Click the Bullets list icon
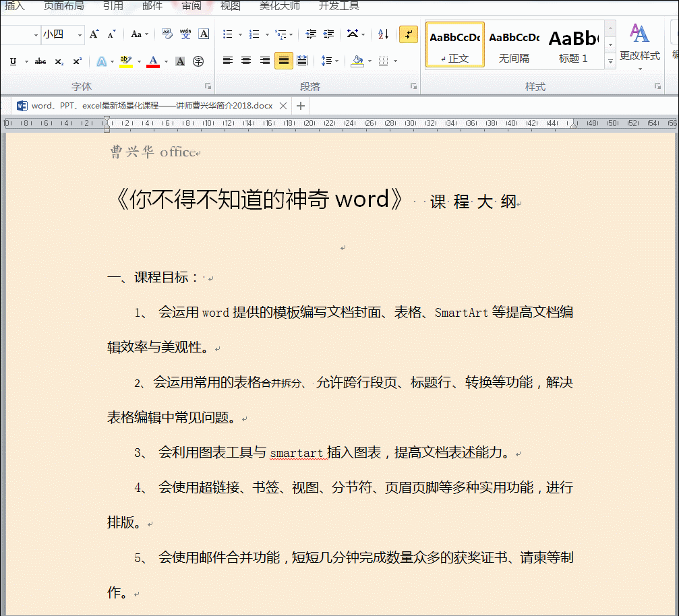 [x=227, y=34]
